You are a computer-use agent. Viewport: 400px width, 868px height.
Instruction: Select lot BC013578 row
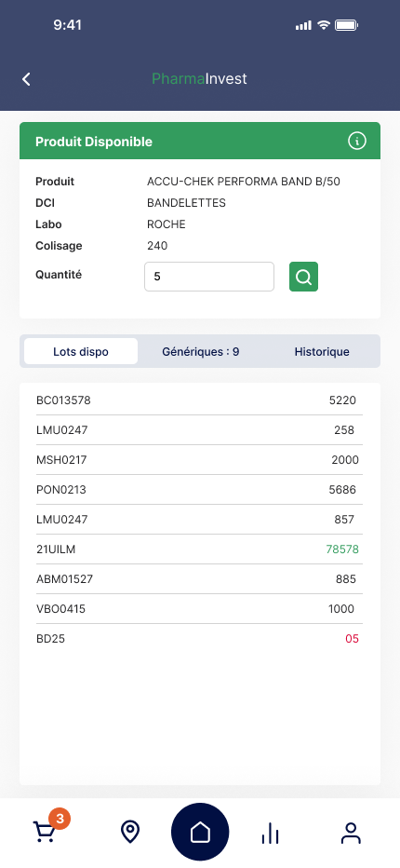(x=200, y=400)
